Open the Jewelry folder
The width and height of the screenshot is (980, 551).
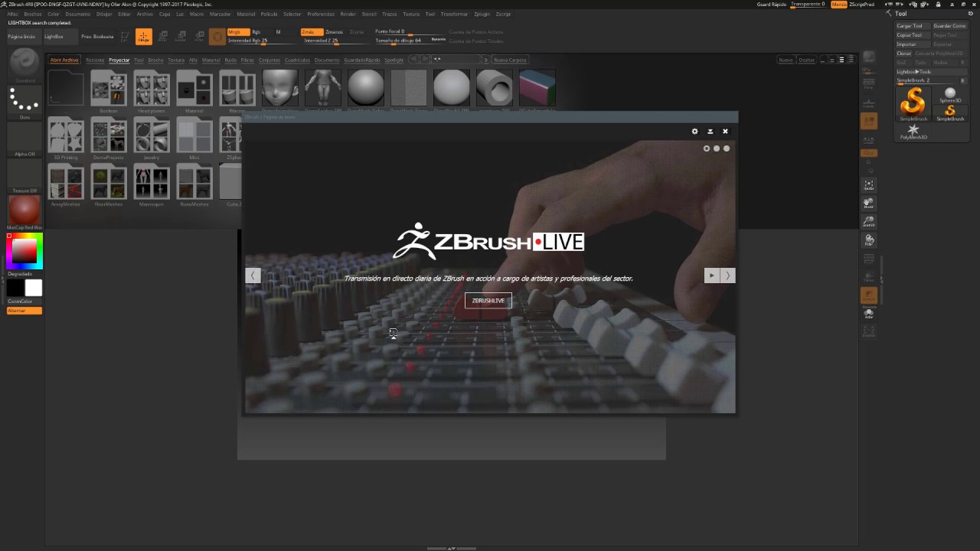coord(152,138)
